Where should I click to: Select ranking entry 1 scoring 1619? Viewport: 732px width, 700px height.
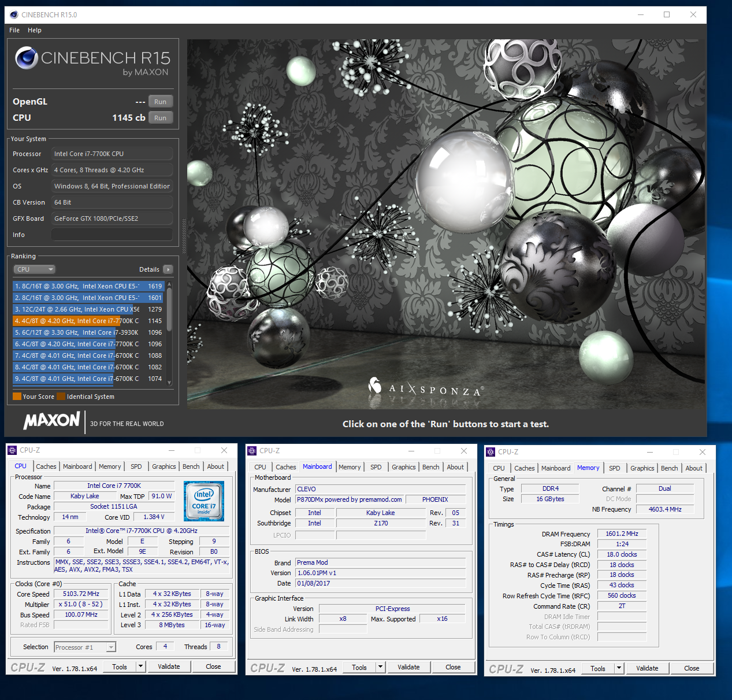coord(88,286)
